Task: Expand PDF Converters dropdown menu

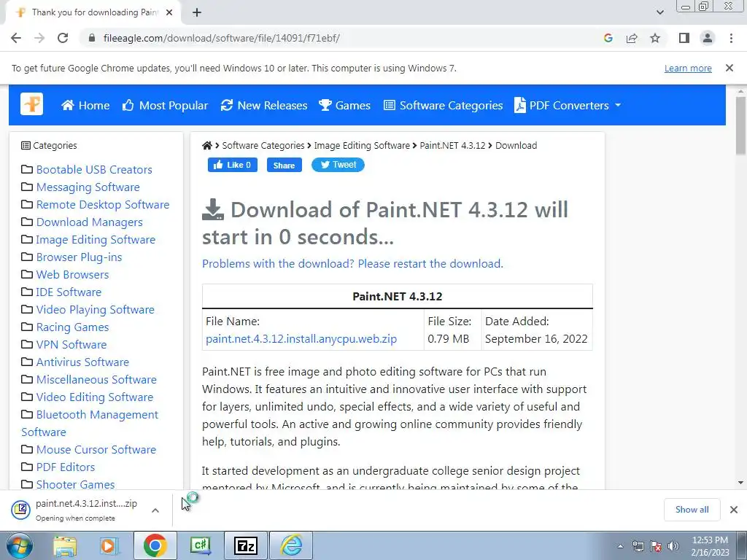Action: coord(568,105)
